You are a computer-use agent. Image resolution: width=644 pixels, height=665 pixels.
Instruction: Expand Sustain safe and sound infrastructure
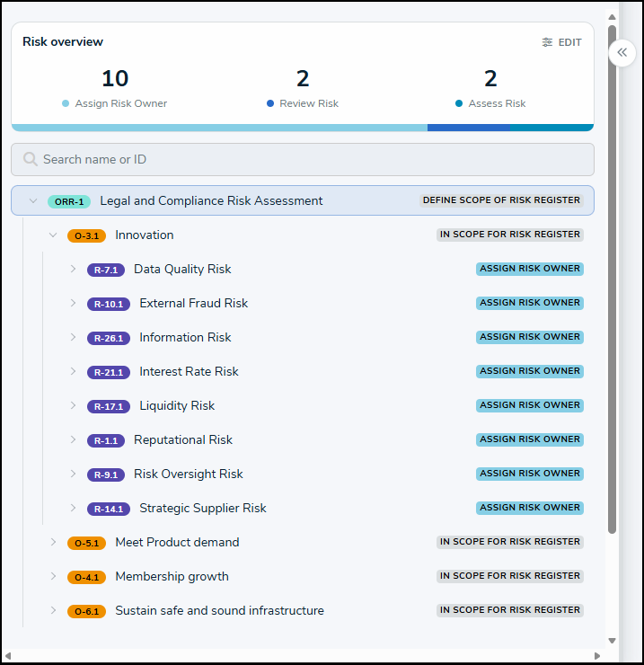53,610
